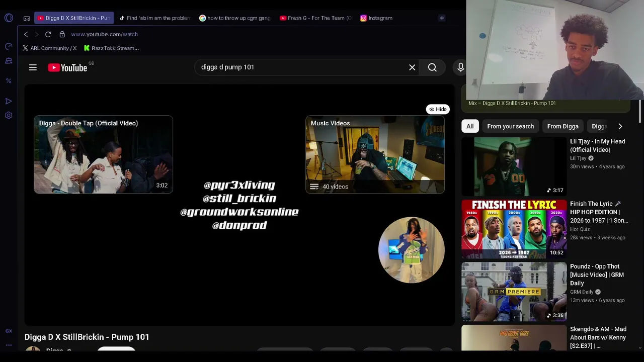This screenshot has width=644, height=362.
Task: Hide the end screen suggestions
Action: pyautogui.click(x=438, y=109)
